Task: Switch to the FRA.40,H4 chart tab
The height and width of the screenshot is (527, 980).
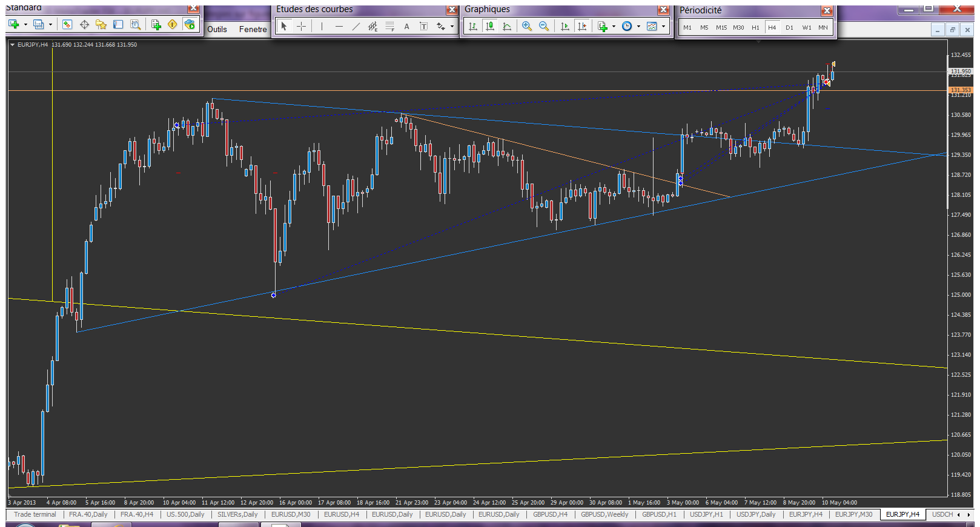Action: coord(136,514)
